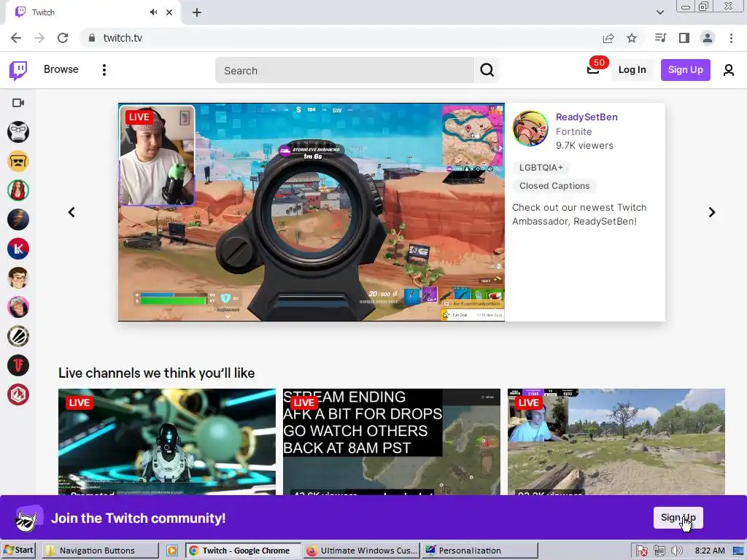Click the purple Sign Up button in header
The image size is (747, 560).
coord(685,70)
